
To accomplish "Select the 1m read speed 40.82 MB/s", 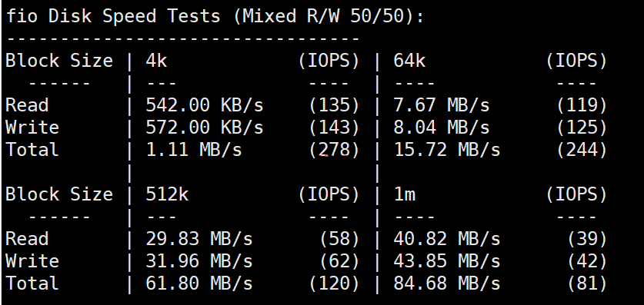I will click(447, 239).
